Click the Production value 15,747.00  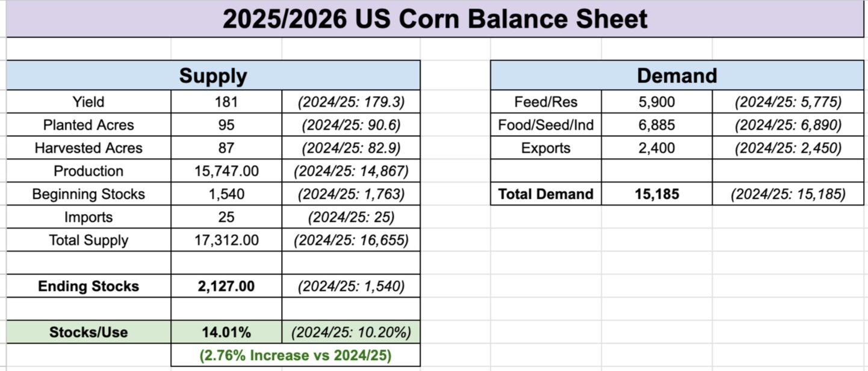[x=226, y=171]
